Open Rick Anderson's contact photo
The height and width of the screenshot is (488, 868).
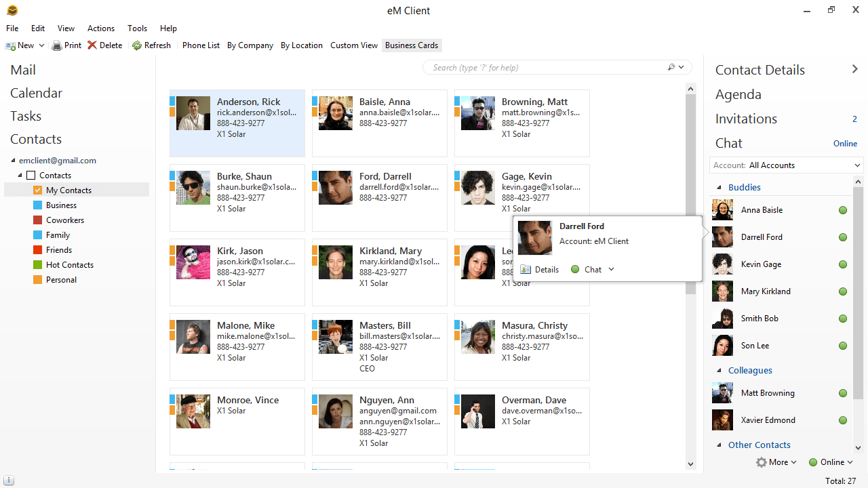(193, 113)
